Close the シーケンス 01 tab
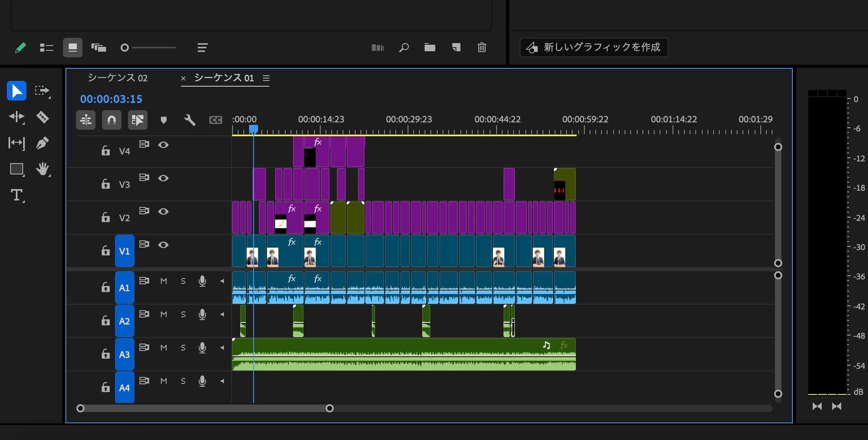 click(183, 78)
